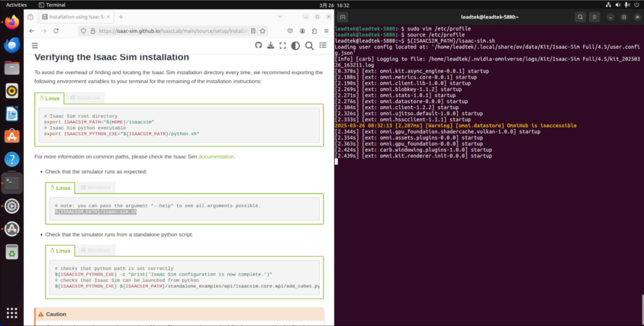Click the Caution box heading
The height and width of the screenshot is (326, 644).
tap(56, 314)
